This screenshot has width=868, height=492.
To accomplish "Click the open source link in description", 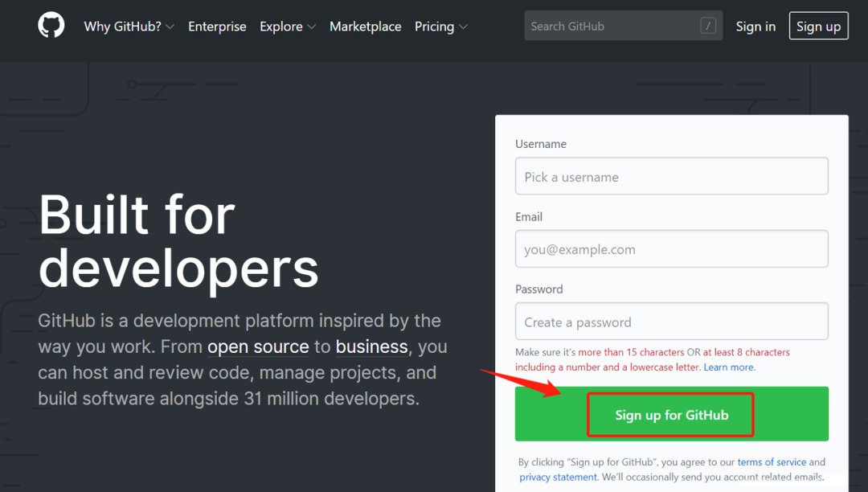I will [x=258, y=347].
